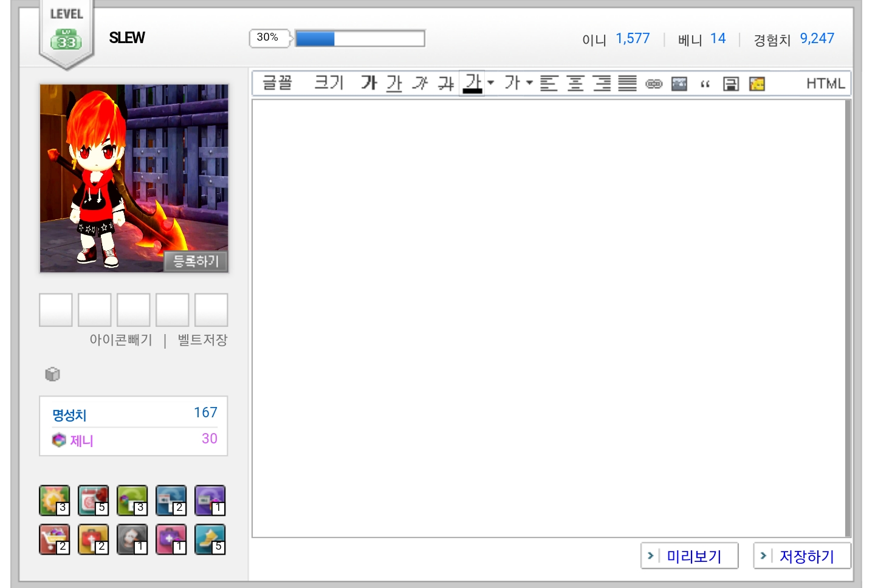Image resolution: width=875 pixels, height=588 pixels.
Task: Toggle underline text formatting
Action: (394, 83)
